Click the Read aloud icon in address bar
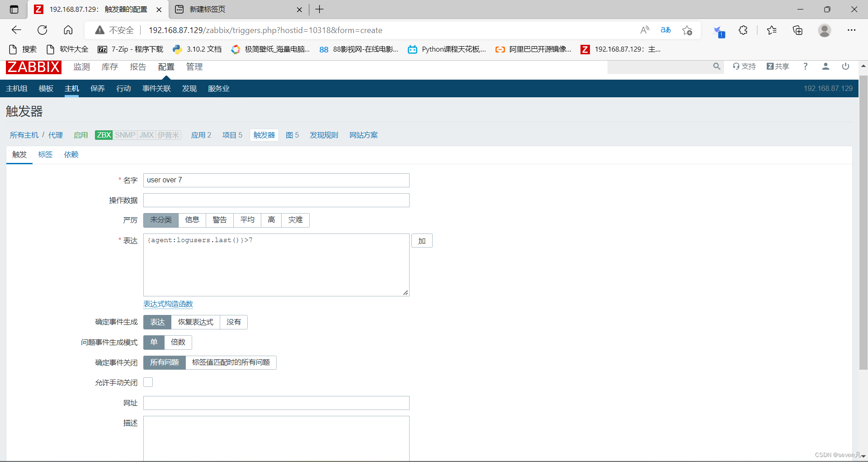Screen dimensions: 868x462 tap(645, 30)
